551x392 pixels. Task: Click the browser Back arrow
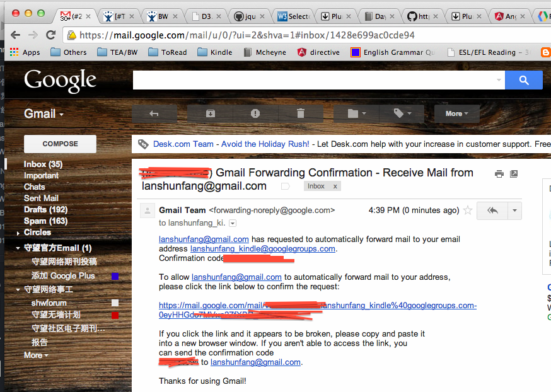(16, 35)
